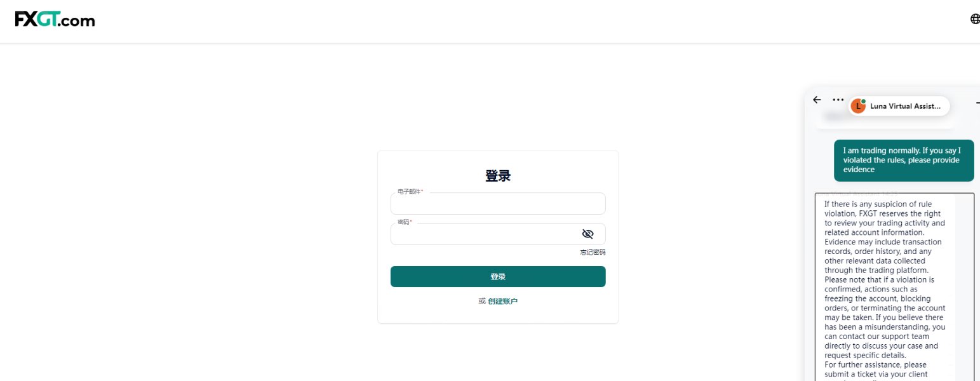
Task: Click the 登录 heading text
Action: tap(498, 176)
